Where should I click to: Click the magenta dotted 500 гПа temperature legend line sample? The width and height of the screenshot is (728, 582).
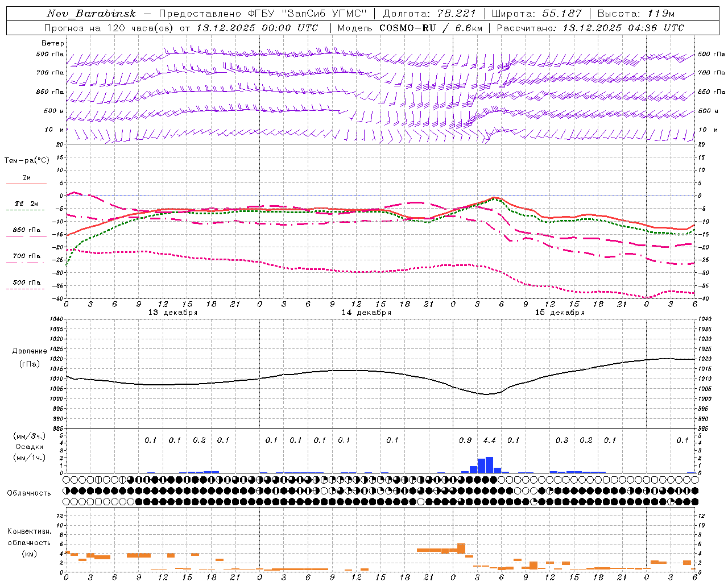coord(25,289)
